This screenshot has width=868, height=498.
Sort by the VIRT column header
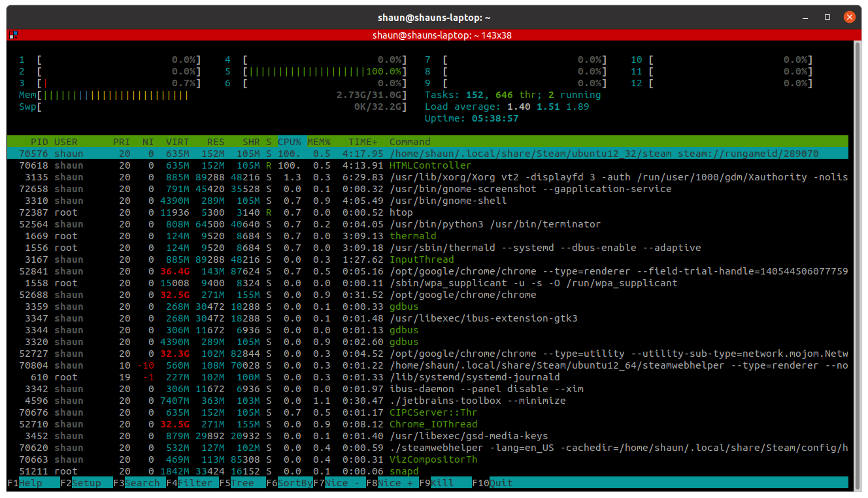pos(177,142)
